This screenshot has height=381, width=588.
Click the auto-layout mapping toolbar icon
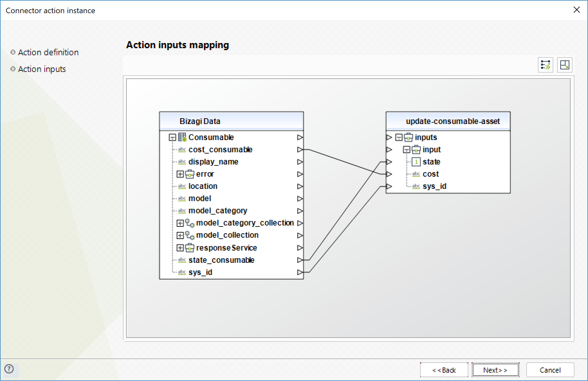click(565, 65)
